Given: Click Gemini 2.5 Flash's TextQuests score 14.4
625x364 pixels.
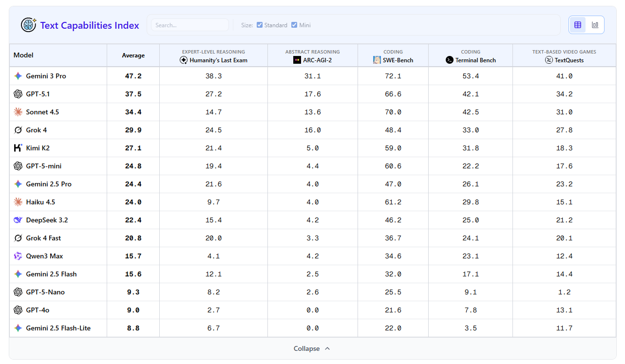Looking at the screenshot, I should 564,274.
